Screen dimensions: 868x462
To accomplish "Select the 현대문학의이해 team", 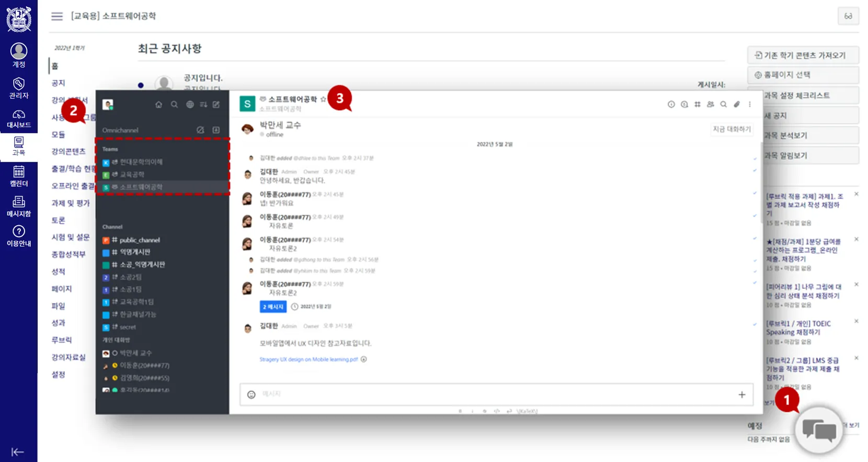I will (x=162, y=162).
